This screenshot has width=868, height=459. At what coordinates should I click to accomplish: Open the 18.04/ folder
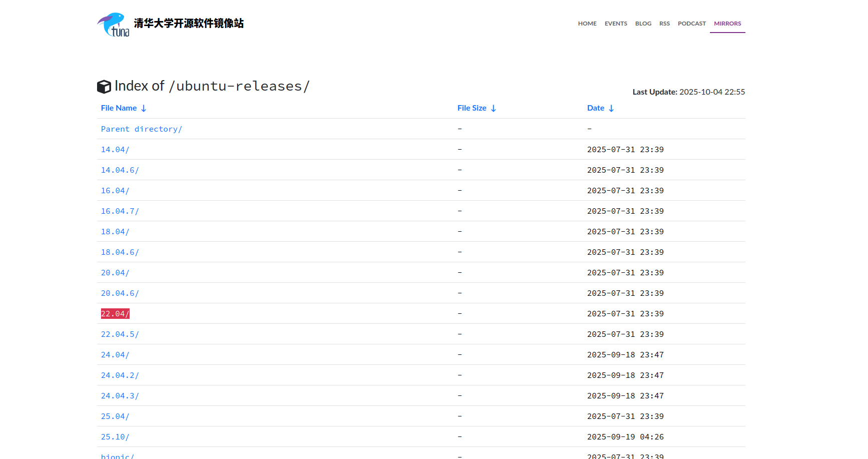pos(115,232)
